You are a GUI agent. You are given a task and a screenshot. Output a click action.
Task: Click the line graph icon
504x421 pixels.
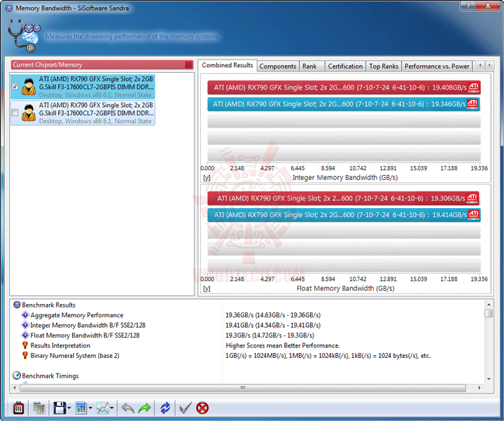102,408
